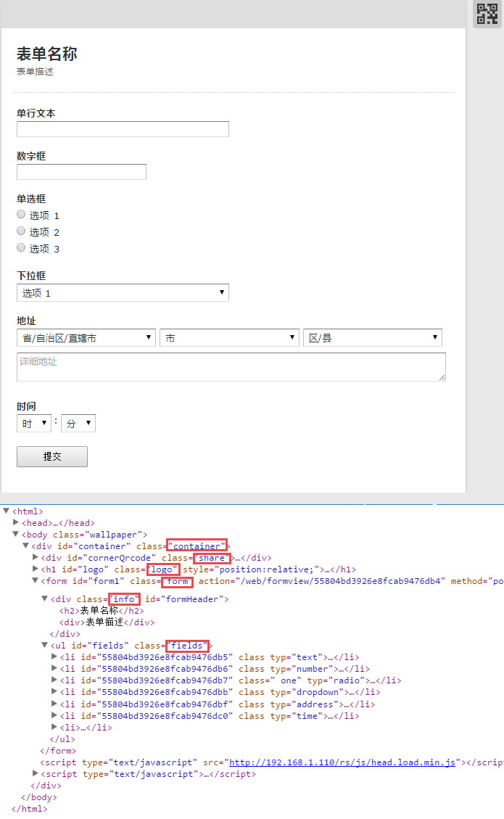Click into the 详细地址 textarea
The height and width of the screenshot is (819, 504).
pyautogui.click(x=231, y=366)
